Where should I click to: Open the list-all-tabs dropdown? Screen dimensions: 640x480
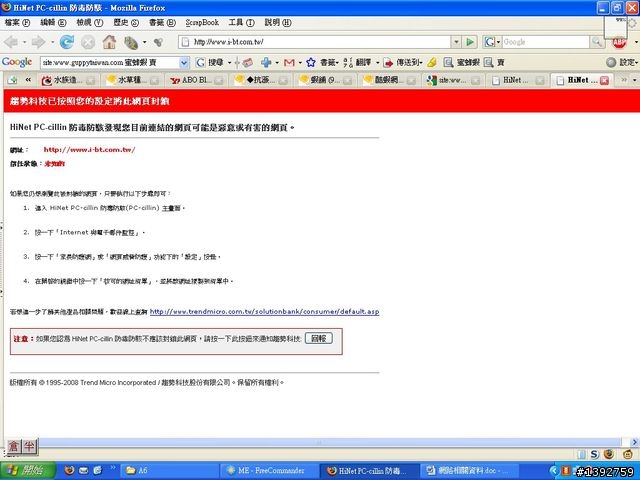635,80
